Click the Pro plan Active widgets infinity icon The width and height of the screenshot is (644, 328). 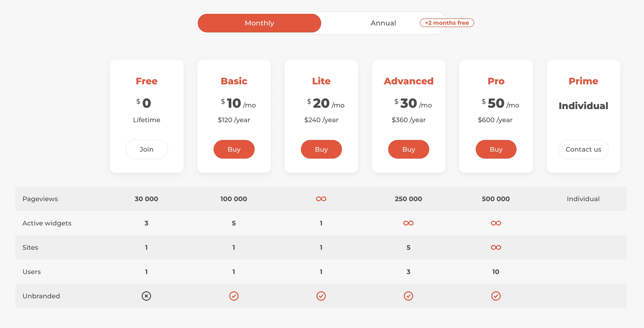pyautogui.click(x=496, y=223)
